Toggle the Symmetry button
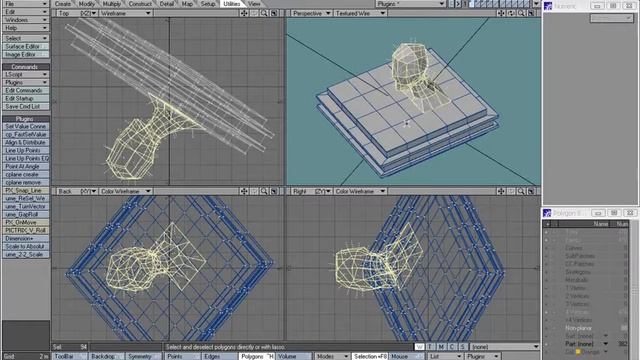This screenshot has height=360, width=640. pos(142,356)
